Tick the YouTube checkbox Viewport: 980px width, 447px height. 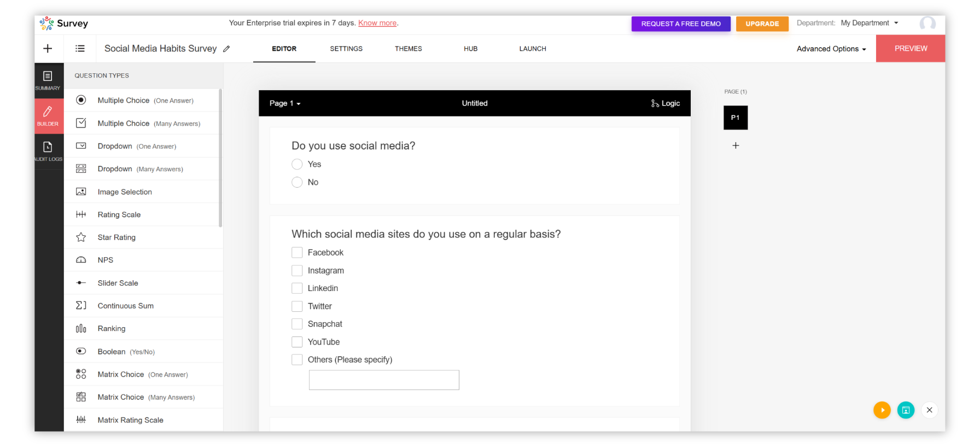pyautogui.click(x=297, y=342)
